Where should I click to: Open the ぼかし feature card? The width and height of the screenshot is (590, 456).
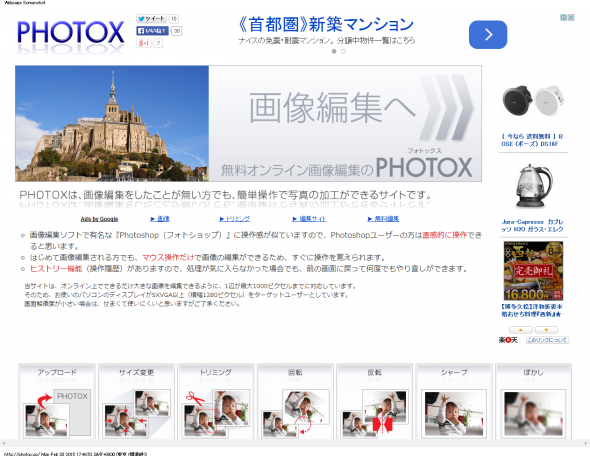click(533, 401)
